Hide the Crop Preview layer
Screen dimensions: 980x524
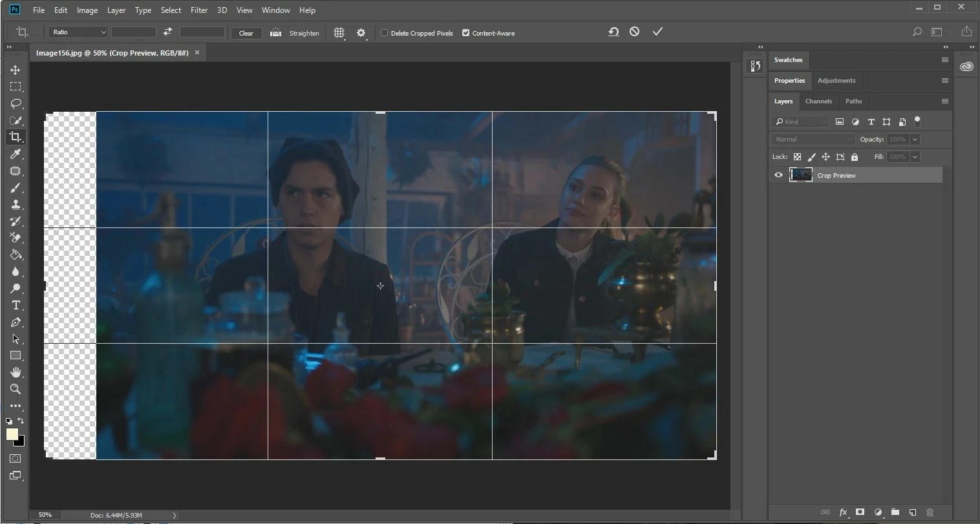coord(778,175)
